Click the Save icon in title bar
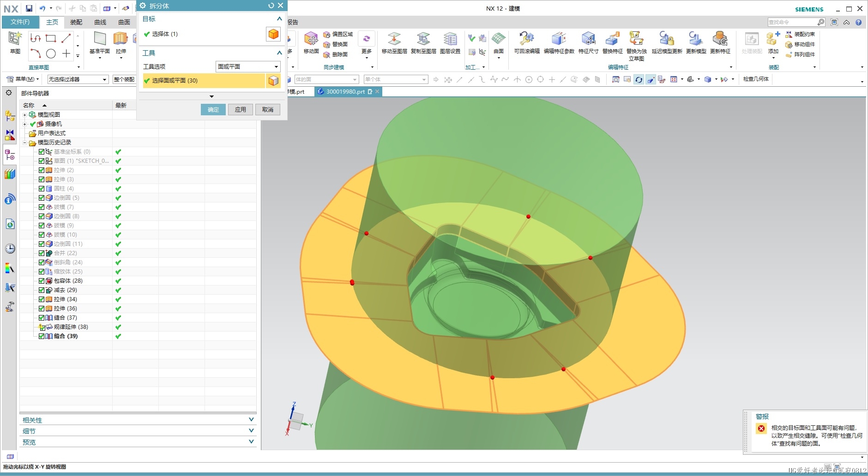This screenshot has width=868, height=476. [29, 8]
